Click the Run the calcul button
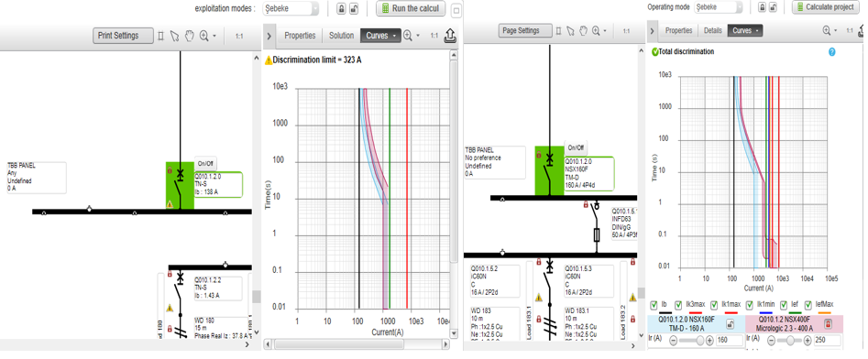This screenshot has height=359, width=868. (411, 8)
